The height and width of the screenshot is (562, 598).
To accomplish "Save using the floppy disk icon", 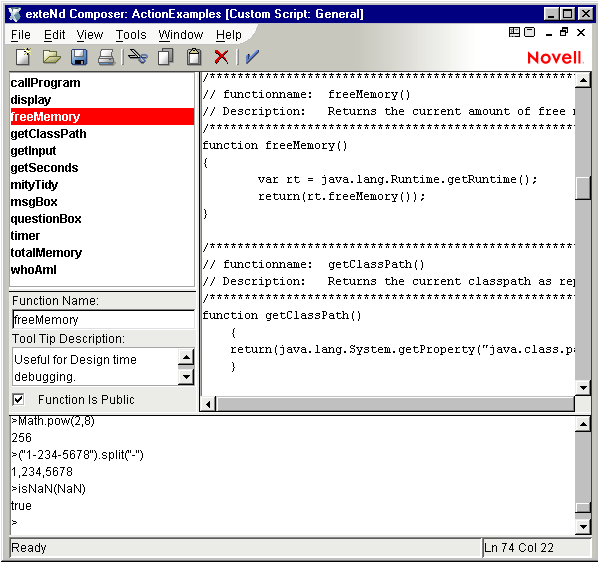I will coord(79,57).
